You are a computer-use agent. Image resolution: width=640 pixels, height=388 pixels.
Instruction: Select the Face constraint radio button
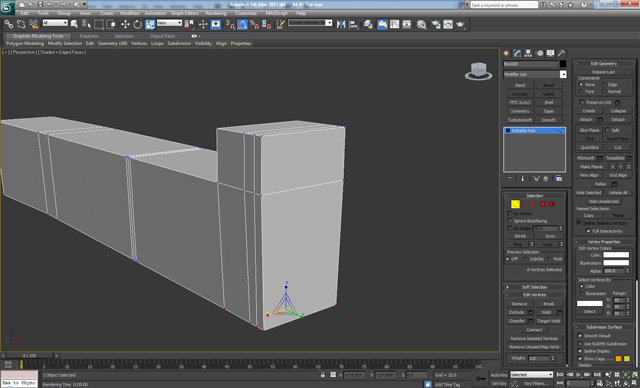click(x=581, y=91)
